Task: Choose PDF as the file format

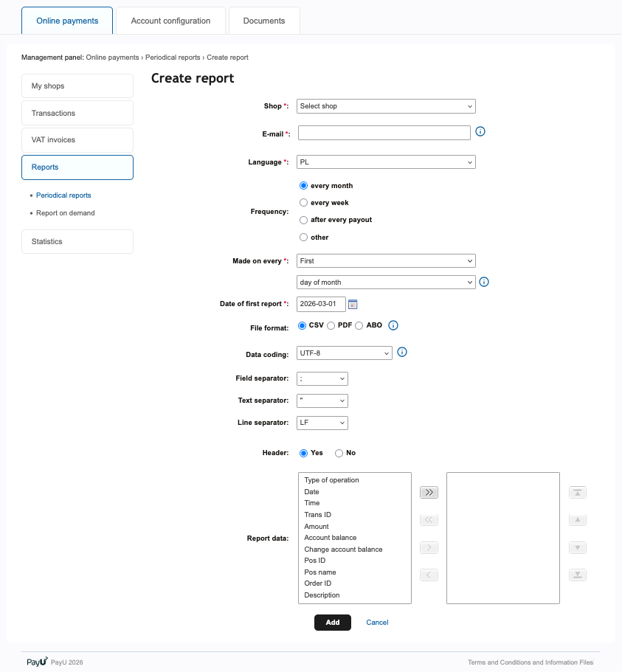Action: [x=331, y=325]
